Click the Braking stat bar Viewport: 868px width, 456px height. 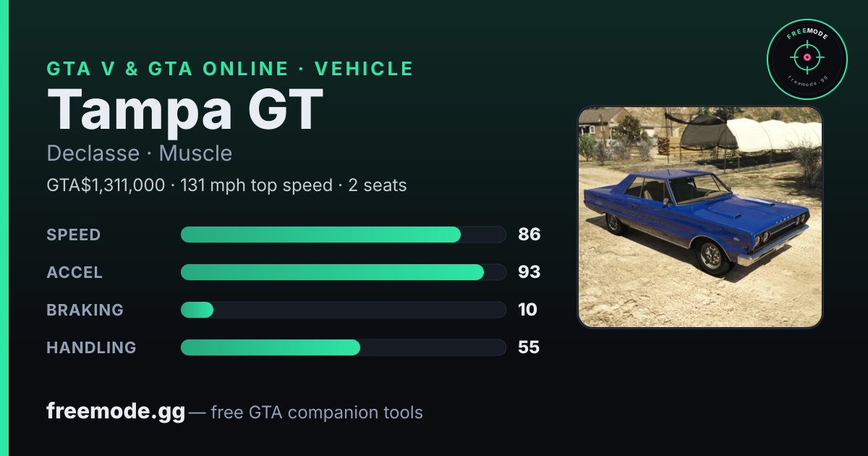coord(343,310)
